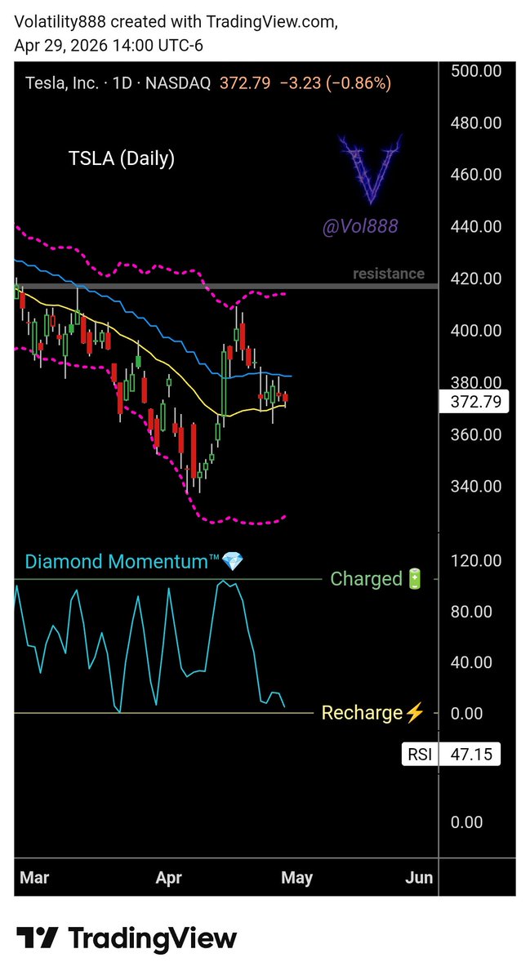Click the 420.00 price axis label
530x980 pixels.
pos(475,278)
